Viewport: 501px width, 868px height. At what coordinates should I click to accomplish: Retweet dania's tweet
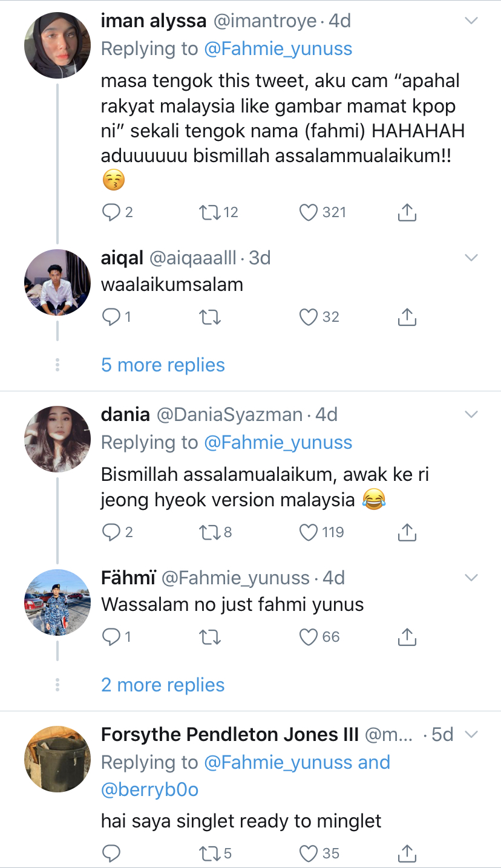(209, 532)
